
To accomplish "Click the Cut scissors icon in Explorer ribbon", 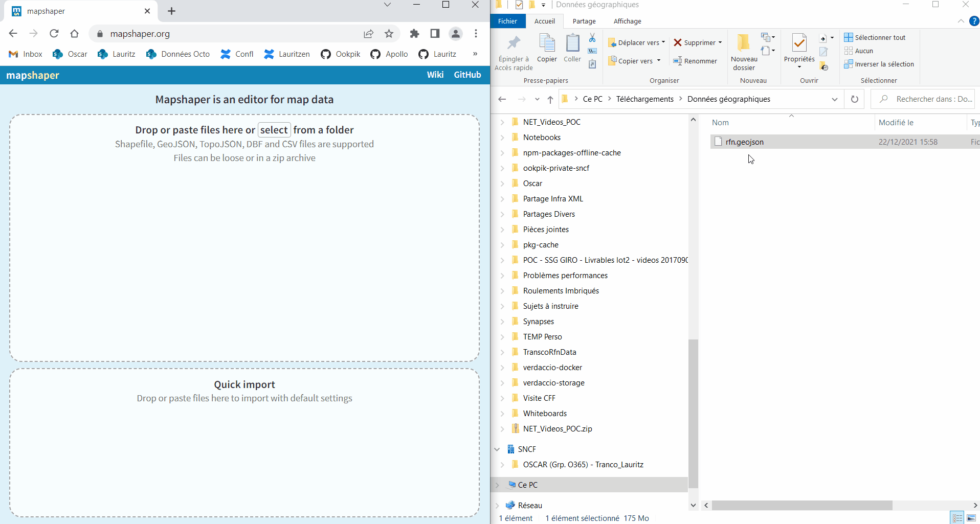I will pos(592,38).
